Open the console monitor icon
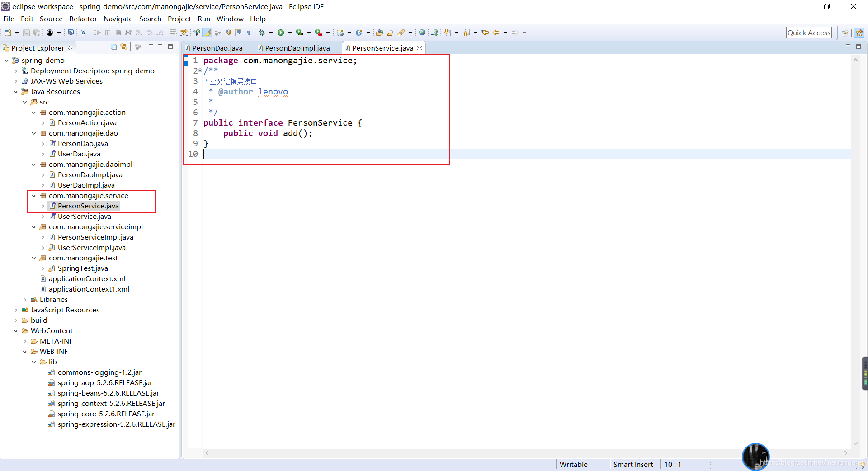 pyautogui.click(x=71, y=33)
